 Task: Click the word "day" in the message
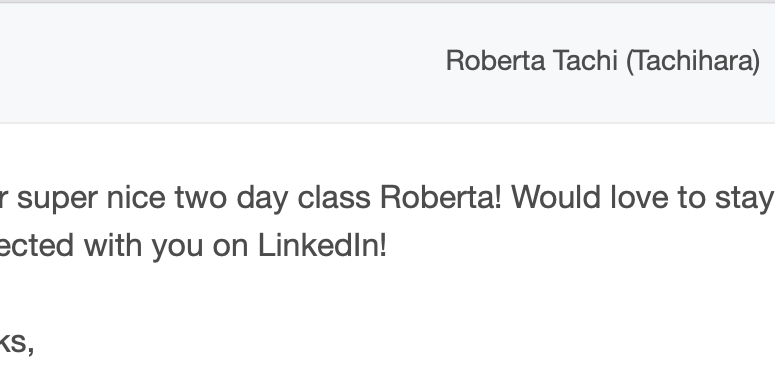click(262, 199)
